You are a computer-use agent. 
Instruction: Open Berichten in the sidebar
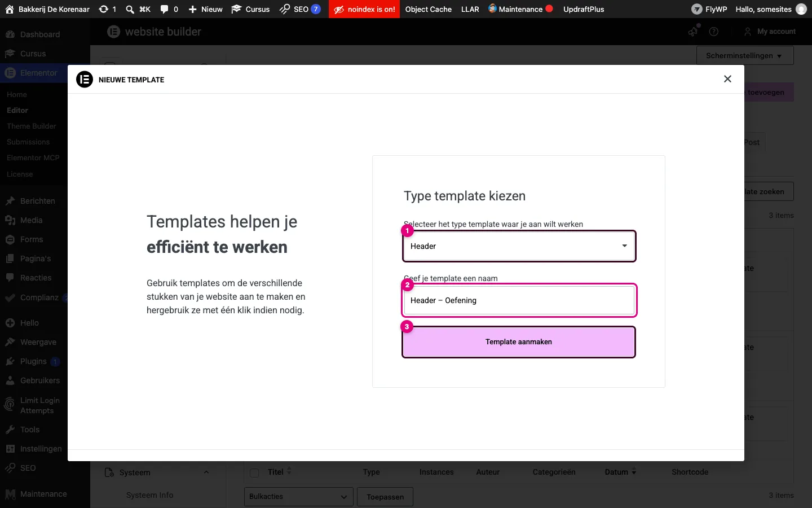[37, 201]
